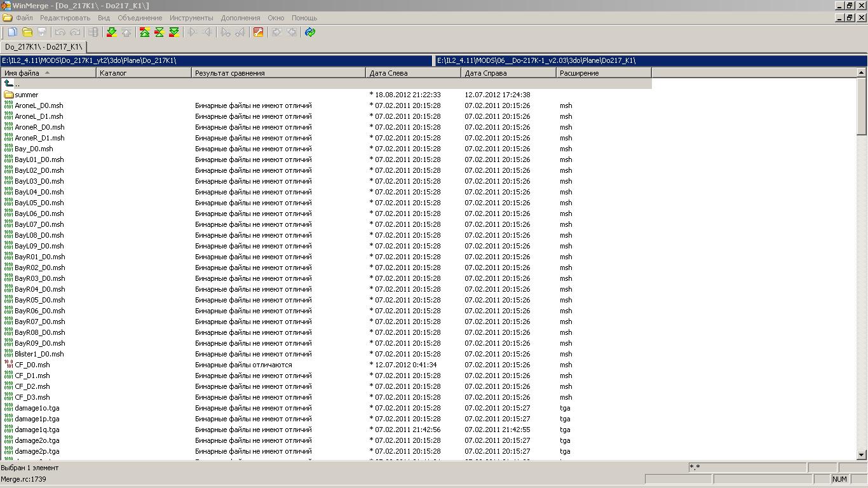Click the binary file icon next to CF_D0.msh

tap(9, 365)
